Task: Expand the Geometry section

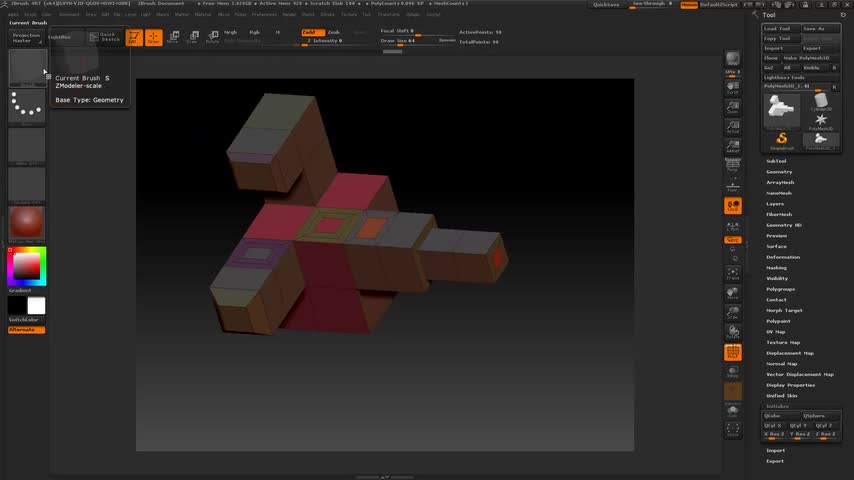Action: click(x=779, y=172)
